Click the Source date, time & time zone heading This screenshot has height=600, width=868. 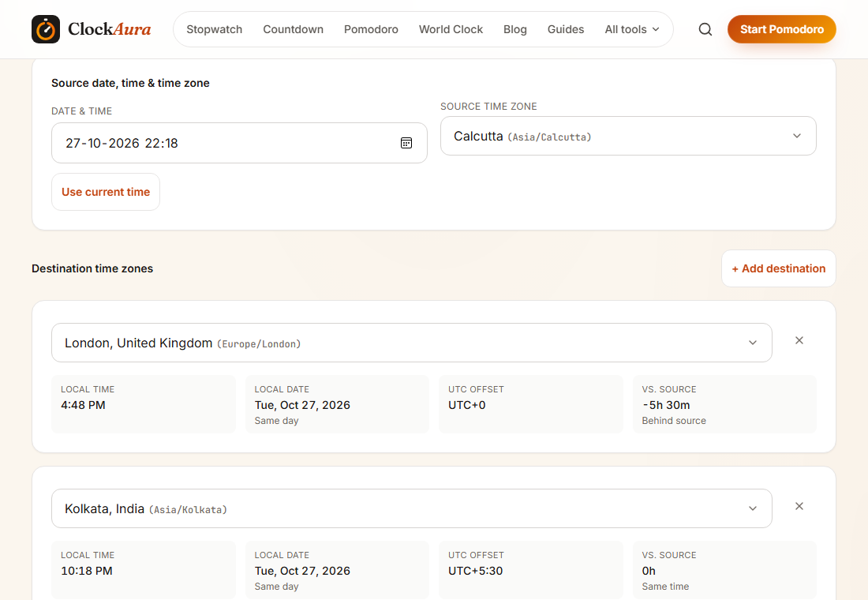(x=131, y=83)
